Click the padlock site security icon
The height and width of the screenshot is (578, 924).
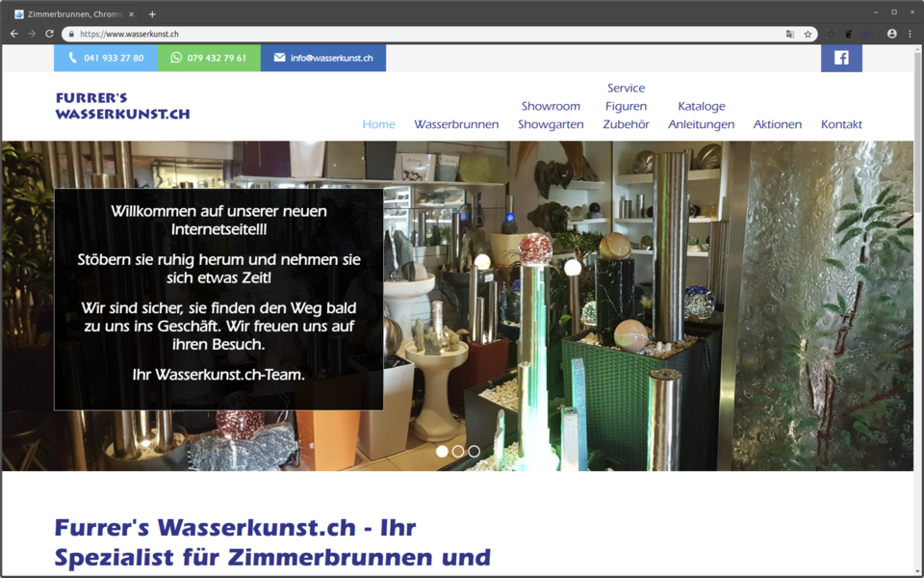tap(71, 35)
